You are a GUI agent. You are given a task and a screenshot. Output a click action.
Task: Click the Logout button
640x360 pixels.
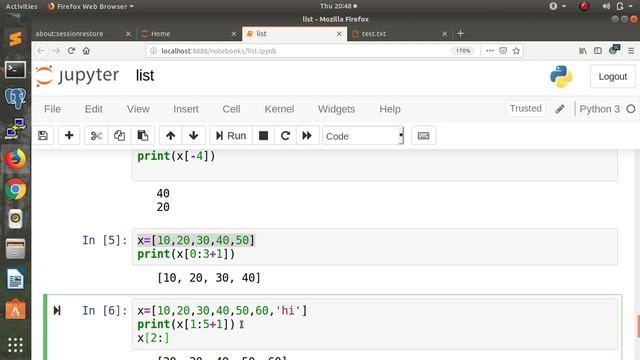(x=612, y=76)
